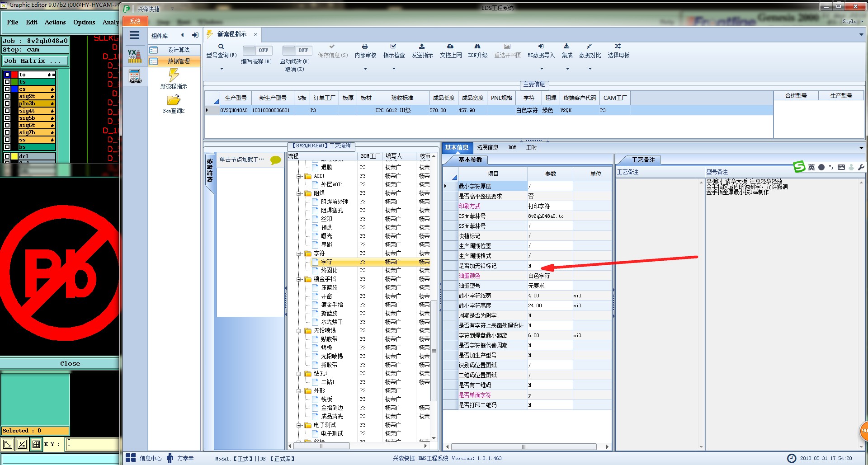Select 设计算法 in component library
The height and width of the screenshot is (465, 868).
pyautogui.click(x=175, y=50)
